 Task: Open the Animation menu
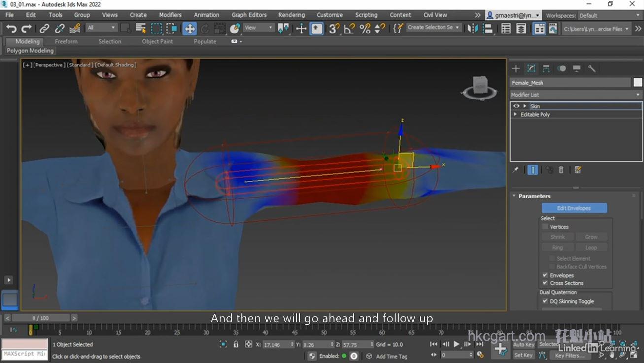(x=206, y=15)
